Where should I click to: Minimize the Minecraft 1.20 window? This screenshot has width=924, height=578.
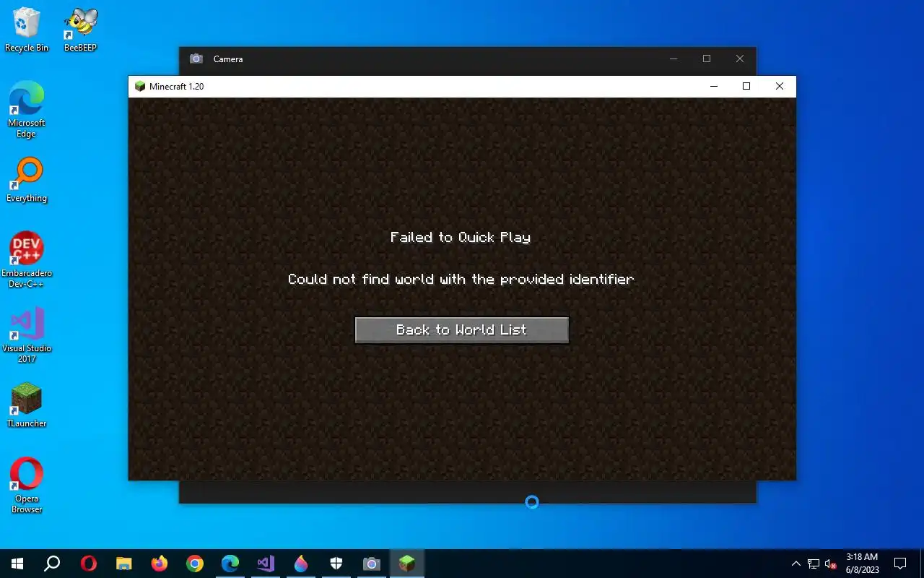(714, 86)
